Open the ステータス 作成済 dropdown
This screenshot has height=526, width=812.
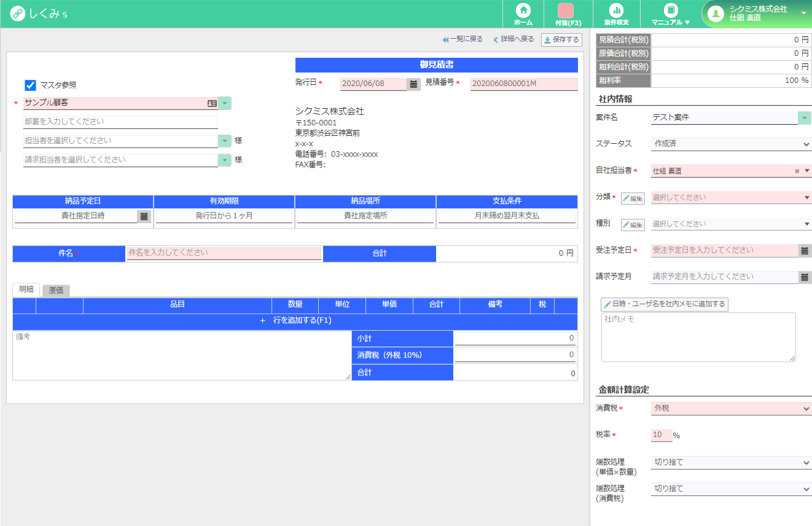point(731,144)
